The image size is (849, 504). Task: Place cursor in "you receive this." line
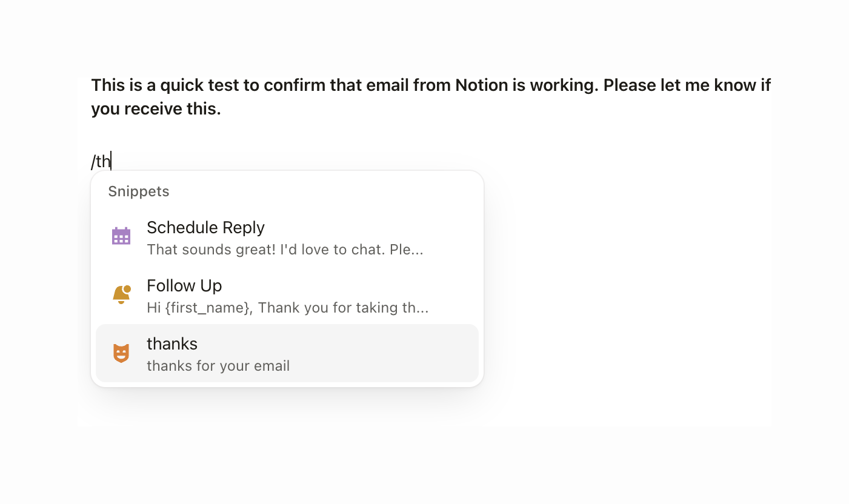coord(156,109)
